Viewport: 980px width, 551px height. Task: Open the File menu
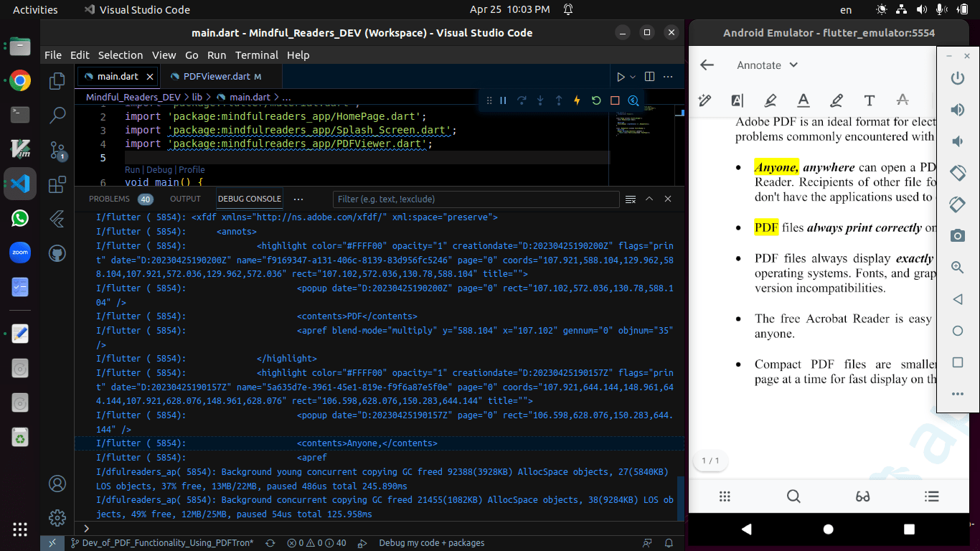(x=53, y=55)
